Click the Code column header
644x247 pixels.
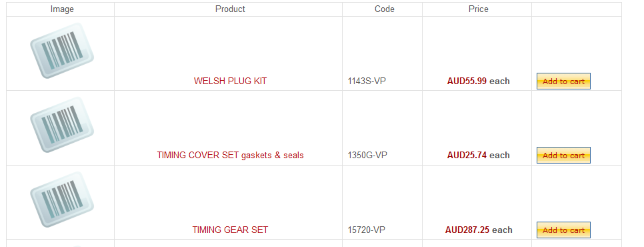click(385, 9)
